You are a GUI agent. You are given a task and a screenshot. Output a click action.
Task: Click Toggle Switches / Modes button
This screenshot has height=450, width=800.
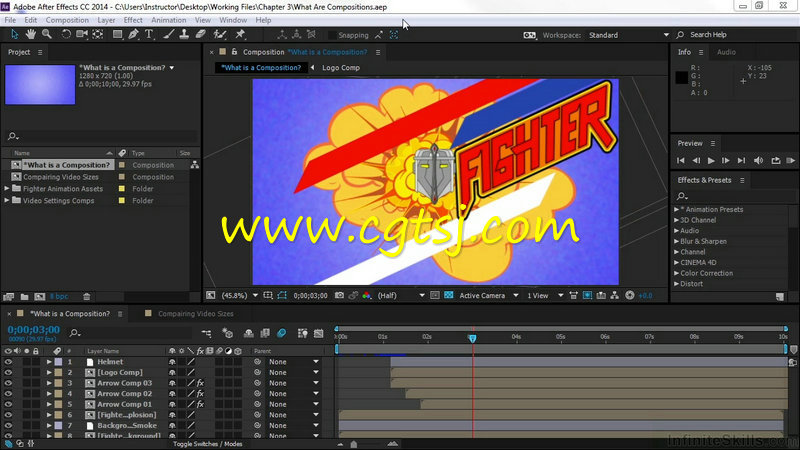click(x=208, y=444)
